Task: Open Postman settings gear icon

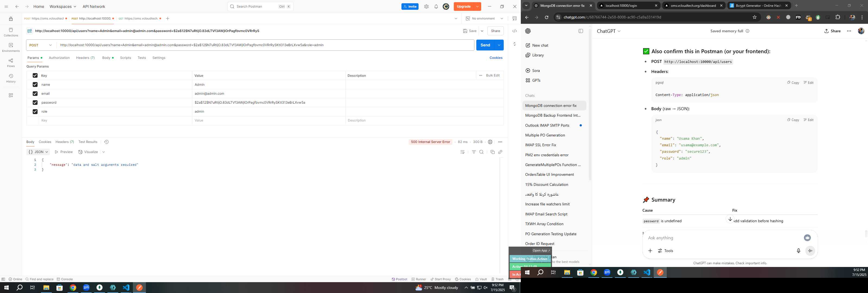Action: tap(426, 7)
